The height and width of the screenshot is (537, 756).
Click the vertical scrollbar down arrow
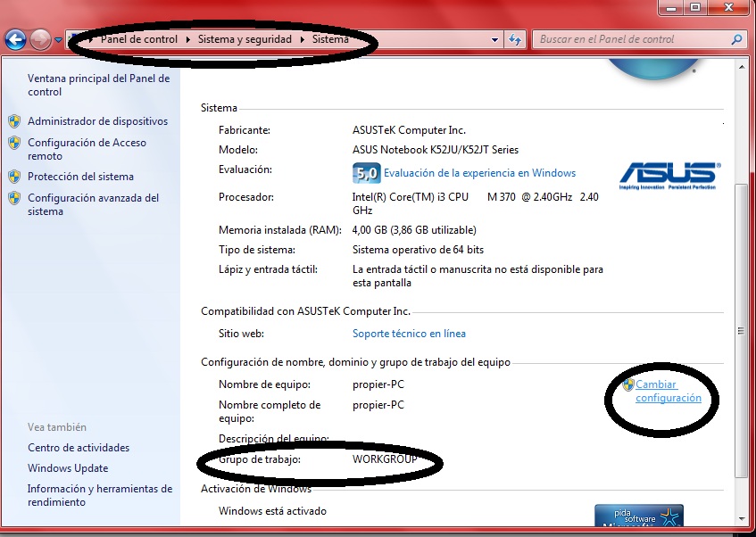740,519
